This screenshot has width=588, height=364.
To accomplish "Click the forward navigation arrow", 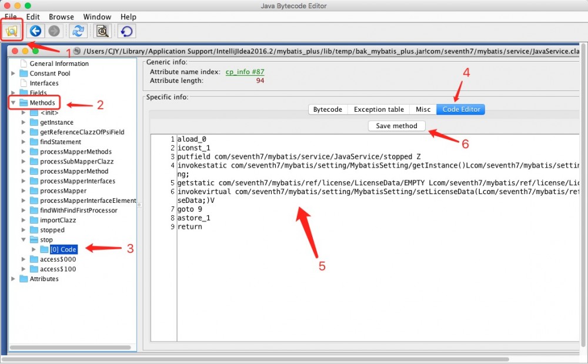I will [x=54, y=31].
